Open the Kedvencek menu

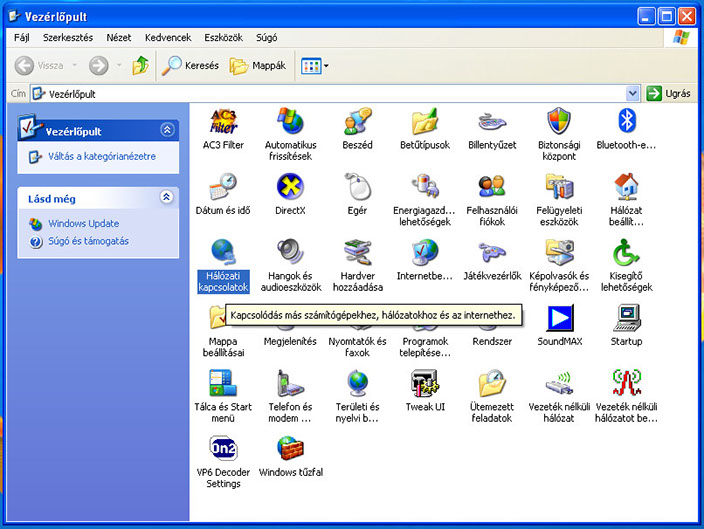pyautogui.click(x=168, y=38)
